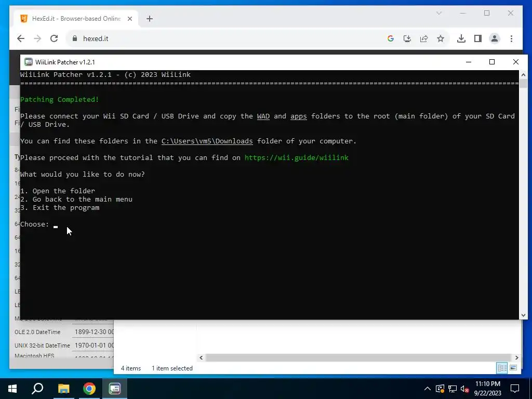
Task: Click option '1. Open the folder'
Action: pyautogui.click(x=58, y=191)
